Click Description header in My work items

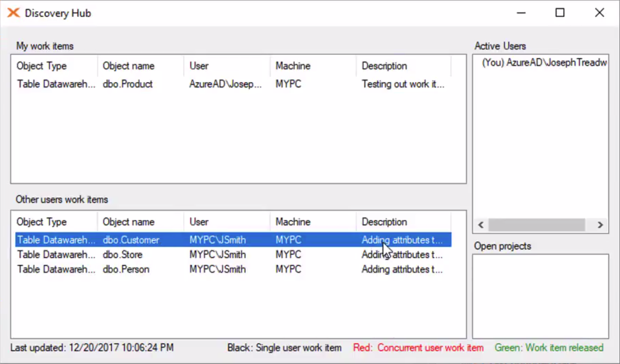(x=404, y=66)
